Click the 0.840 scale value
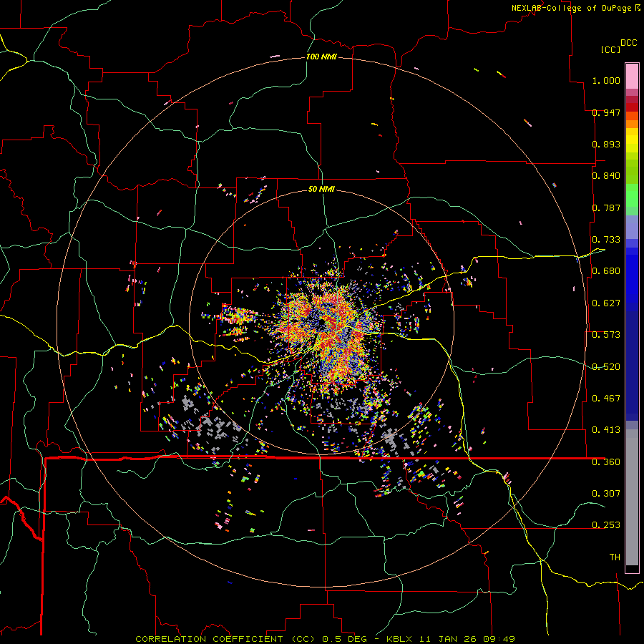The height and width of the screenshot is (644, 644). tap(606, 176)
